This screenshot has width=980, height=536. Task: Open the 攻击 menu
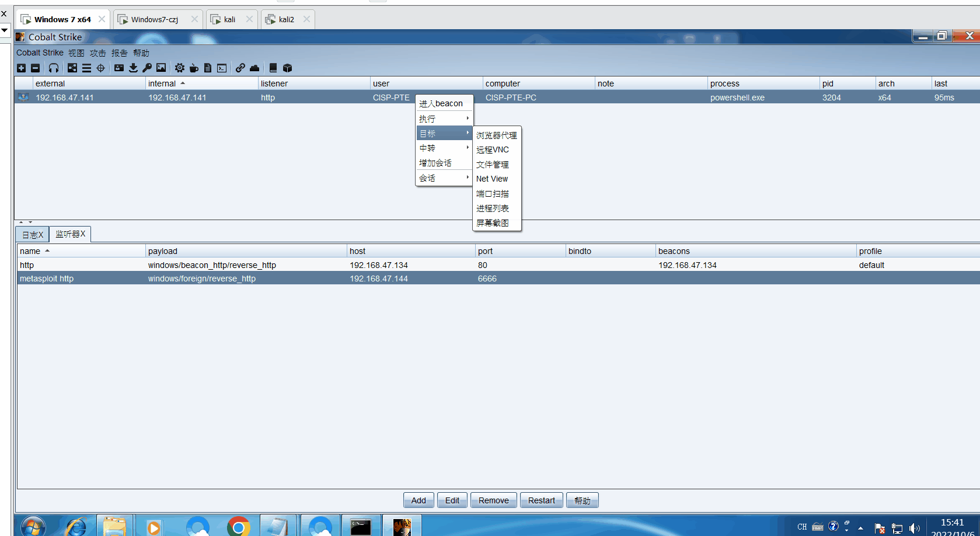[x=98, y=53]
